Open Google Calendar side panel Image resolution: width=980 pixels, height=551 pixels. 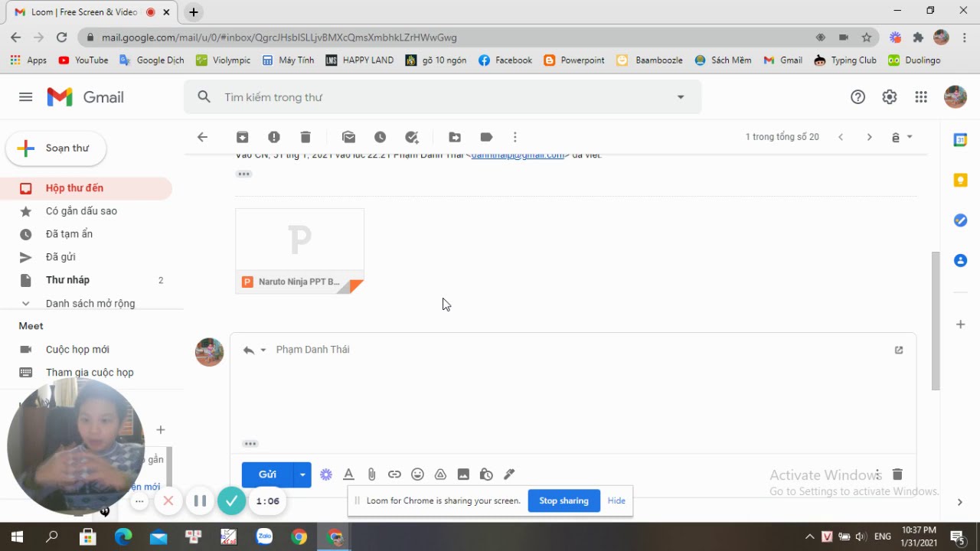[960, 140]
